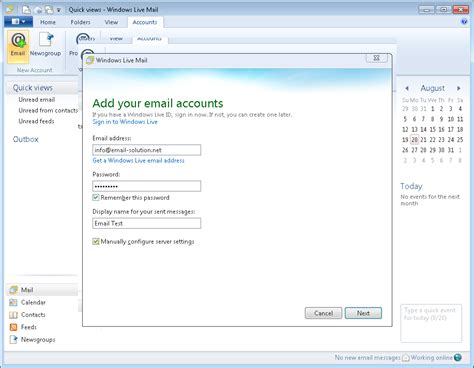
Task: Switch to the Folders tab
Action: pos(80,22)
